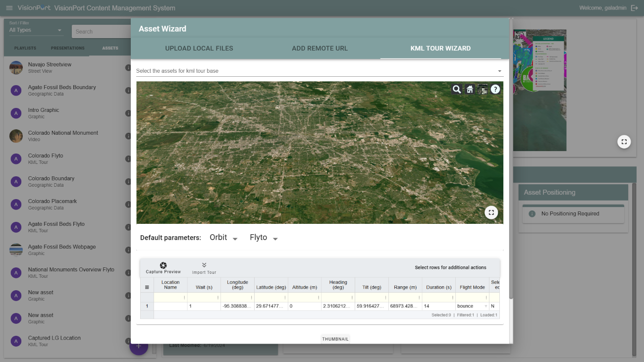Click the logout icon beside Welcome
The height and width of the screenshot is (362, 644).
pyautogui.click(x=634, y=8)
